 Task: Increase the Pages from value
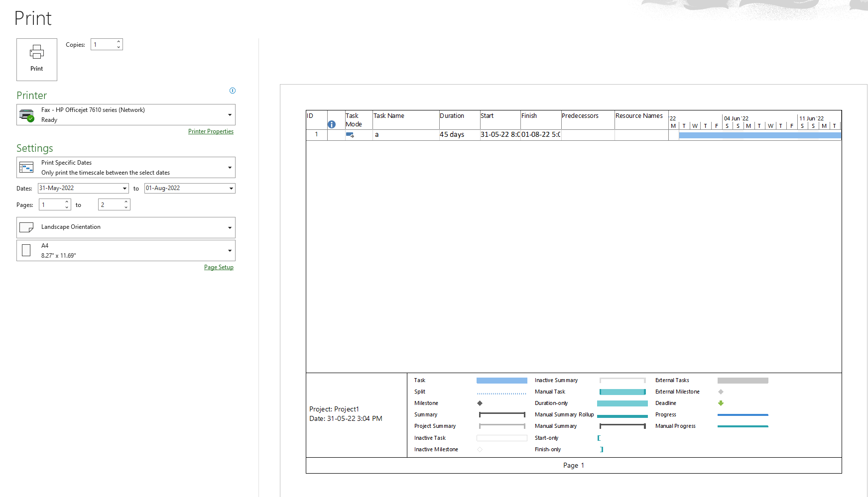(67, 202)
